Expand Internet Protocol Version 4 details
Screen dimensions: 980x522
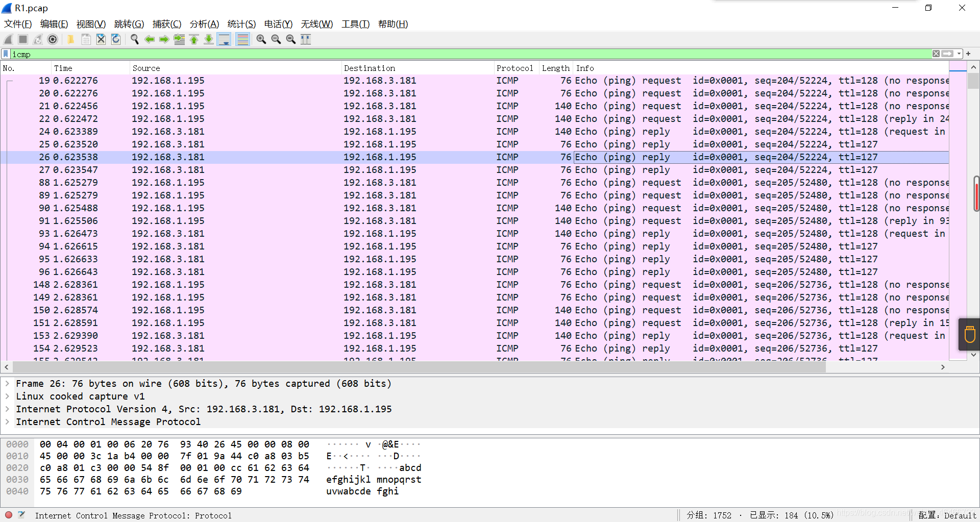pos(7,409)
